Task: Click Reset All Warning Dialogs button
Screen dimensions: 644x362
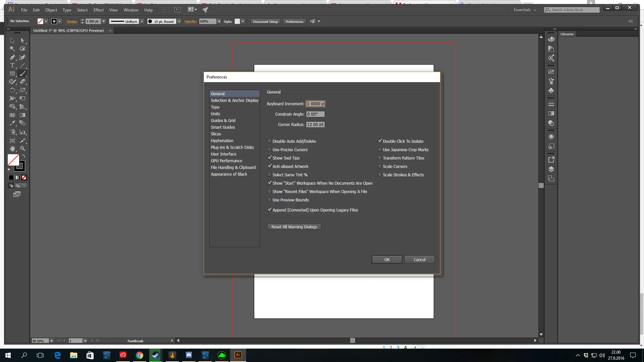Action: (294, 227)
